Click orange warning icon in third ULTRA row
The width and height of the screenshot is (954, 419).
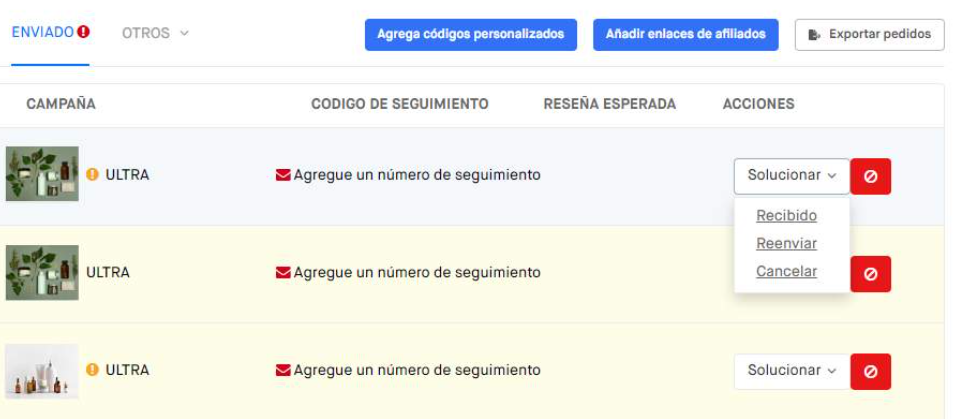(x=92, y=370)
